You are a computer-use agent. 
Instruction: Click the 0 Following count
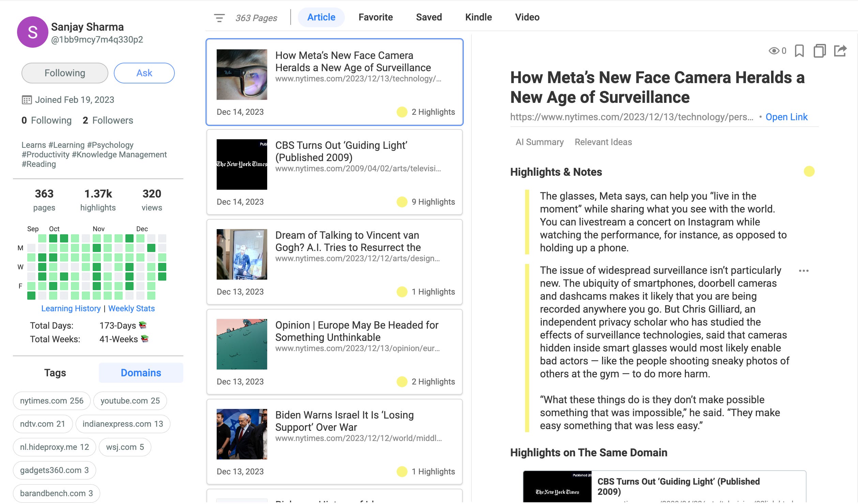(46, 121)
